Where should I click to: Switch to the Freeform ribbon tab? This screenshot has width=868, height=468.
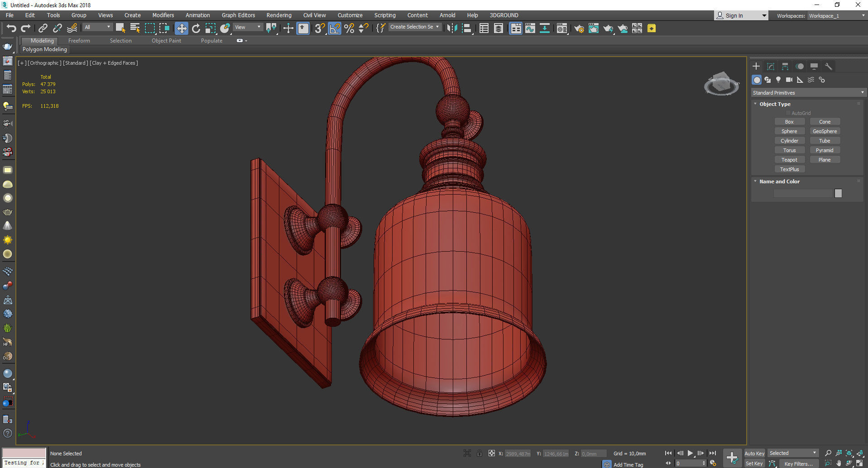pos(79,41)
